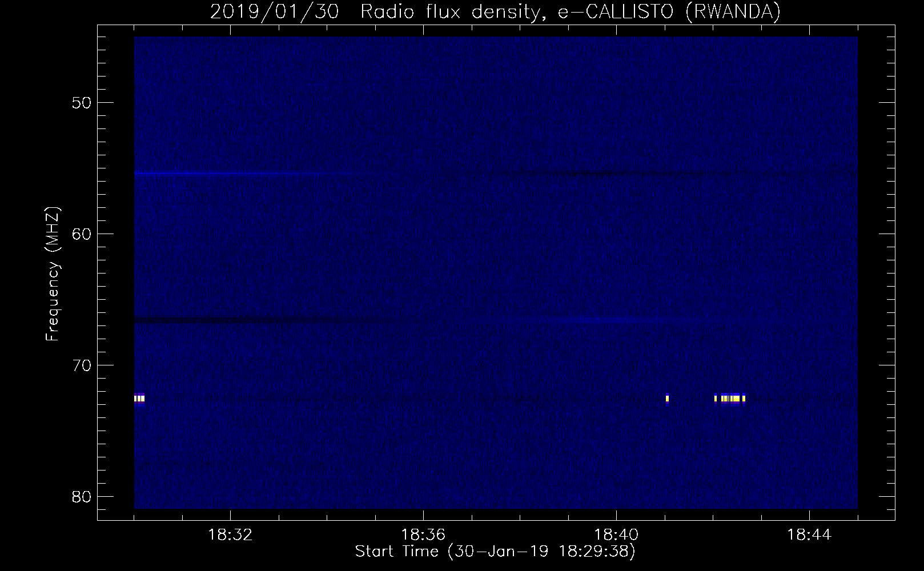The height and width of the screenshot is (571, 924).
Task: Click the yellow burst cluster near 18:42
Action: tap(730, 398)
